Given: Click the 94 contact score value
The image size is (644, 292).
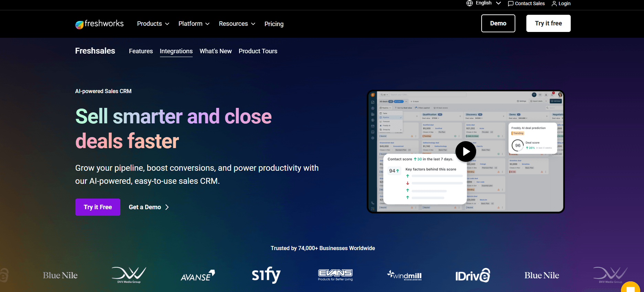Looking at the screenshot, I should tap(394, 171).
